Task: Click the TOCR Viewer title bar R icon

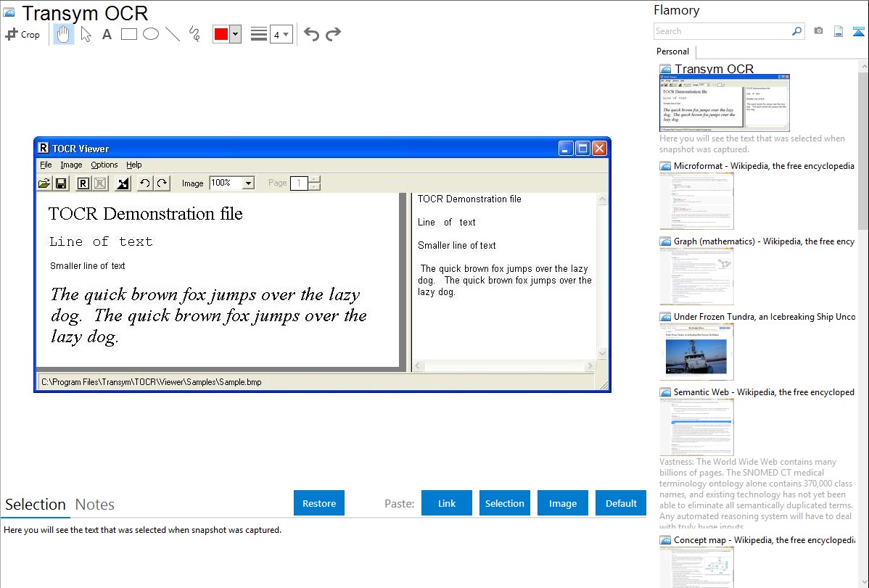Action: pyautogui.click(x=44, y=148)
